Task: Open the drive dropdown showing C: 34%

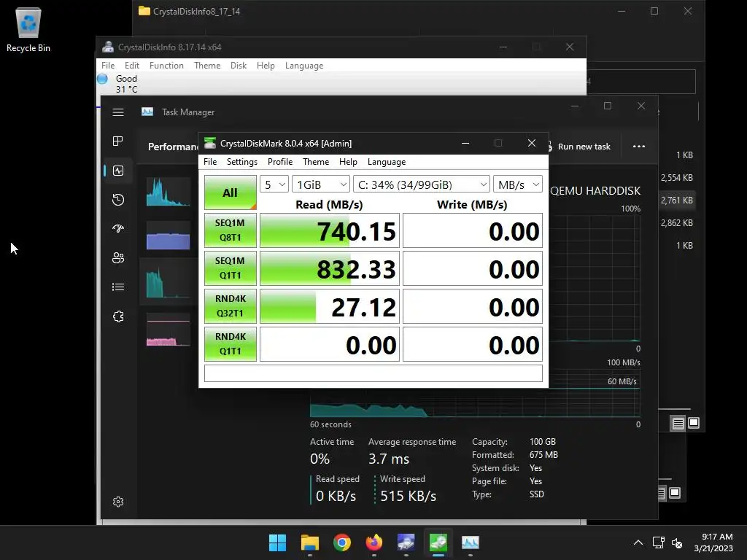Action: pos(422,184)
